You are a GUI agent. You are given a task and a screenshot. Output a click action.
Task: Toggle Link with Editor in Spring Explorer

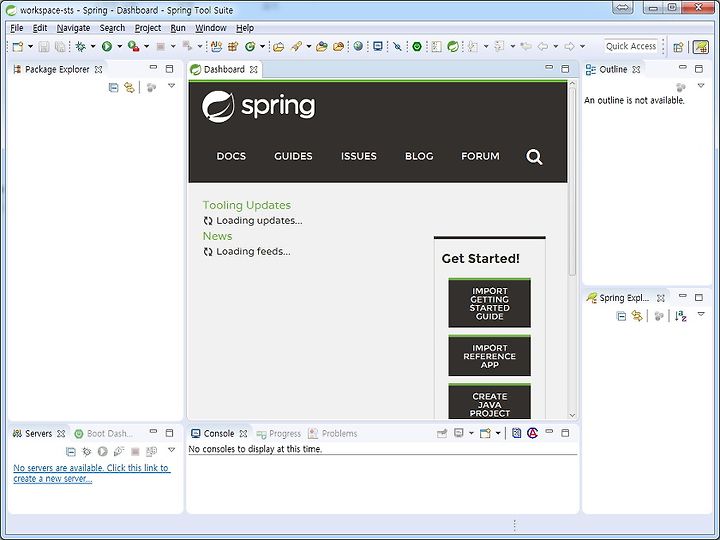pos(637,316)
